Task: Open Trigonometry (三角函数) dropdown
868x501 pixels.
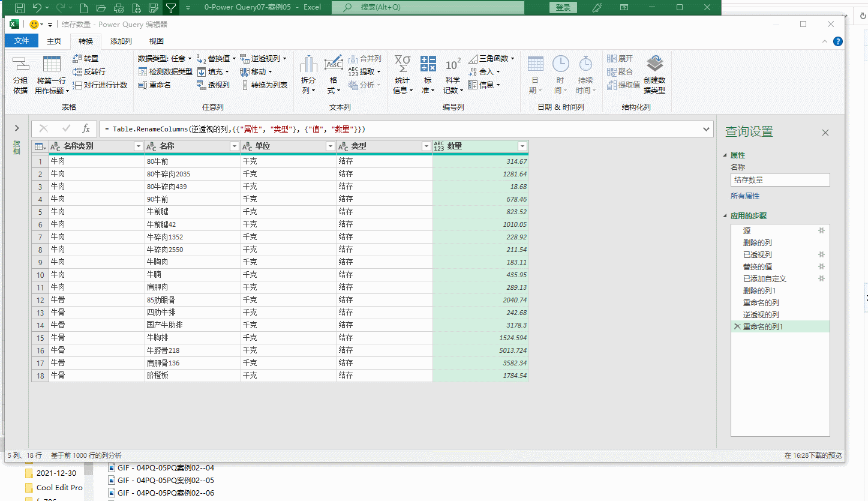Action: (491, 59)
